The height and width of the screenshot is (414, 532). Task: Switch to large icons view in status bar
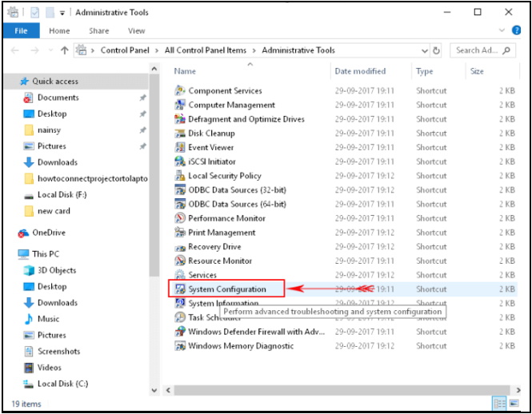(x=514, y=404)
